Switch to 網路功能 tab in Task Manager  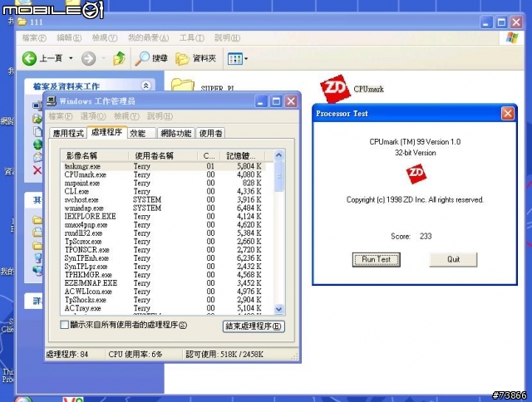[x=176, y=133]
